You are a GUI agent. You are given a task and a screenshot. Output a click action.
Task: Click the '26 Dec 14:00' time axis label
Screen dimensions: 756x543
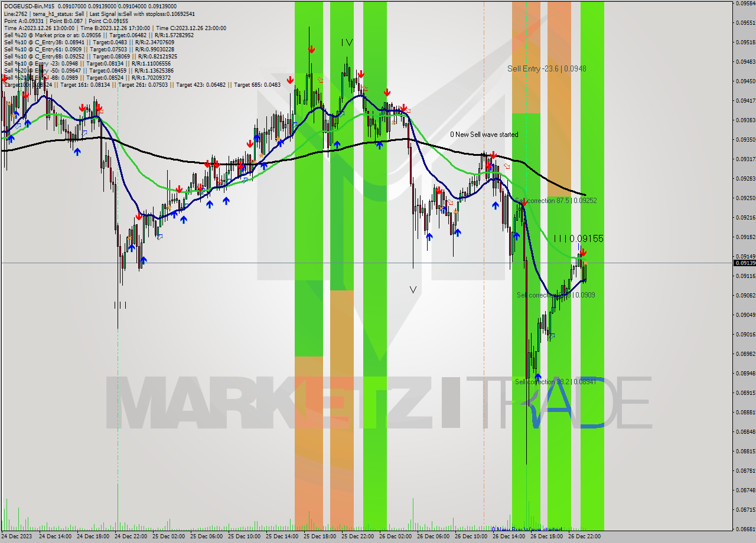pos(509,537)
